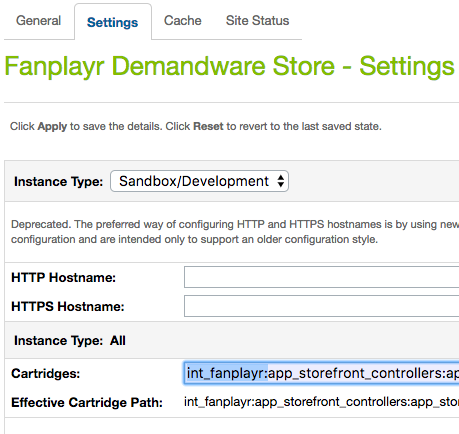
Task: Click the 'Click Apply to save' instruction text
Action: [x=196, y=126]
